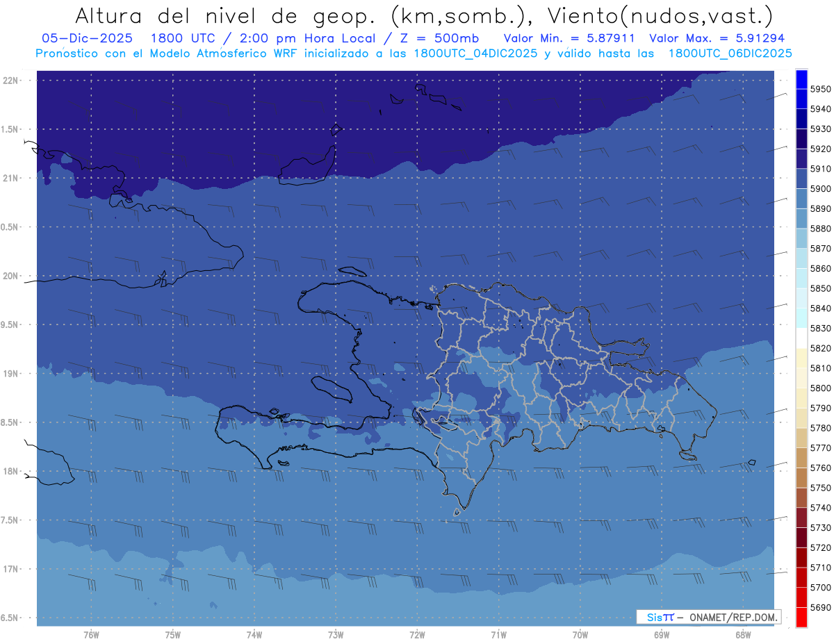Click the '5690' legend value
Image resolution: width=834 pixels, height=644 pixels.
(820, 608)
